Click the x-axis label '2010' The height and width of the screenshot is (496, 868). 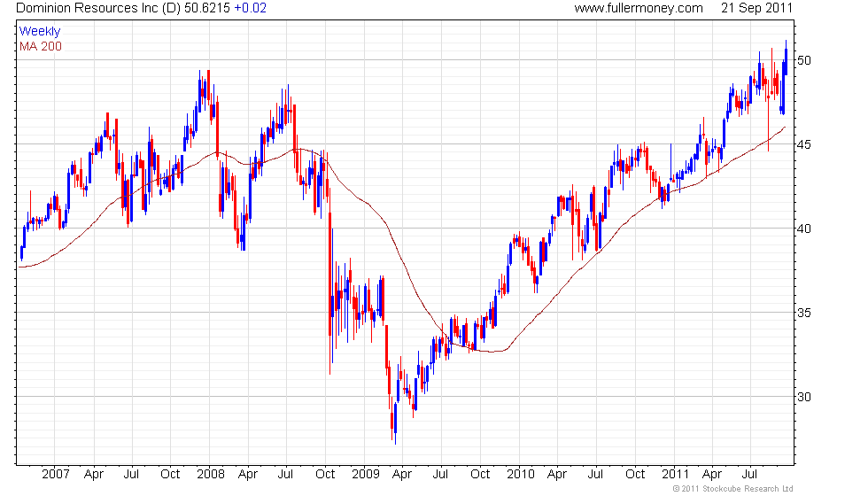point(521,474)
